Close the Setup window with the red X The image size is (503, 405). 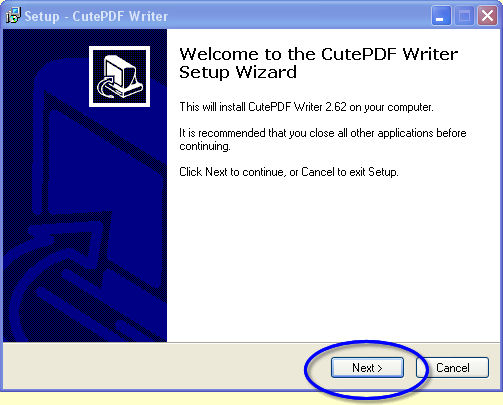tap(488, 16)
